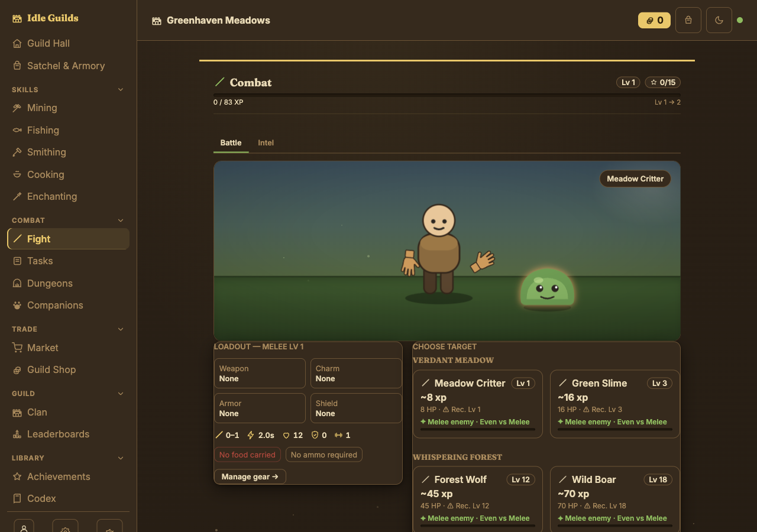Screen dimensions: 757x532
Task: Click the Whispering Forest heading
Action: tap(457, 457)
